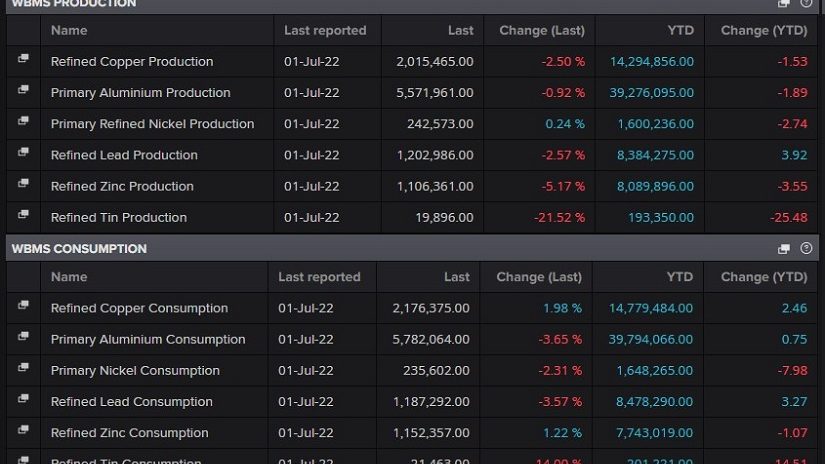Click copper consumption YTD 14,779,484.00
The image size is (825, 464).
pyautogui.click(x=650, y=308)
